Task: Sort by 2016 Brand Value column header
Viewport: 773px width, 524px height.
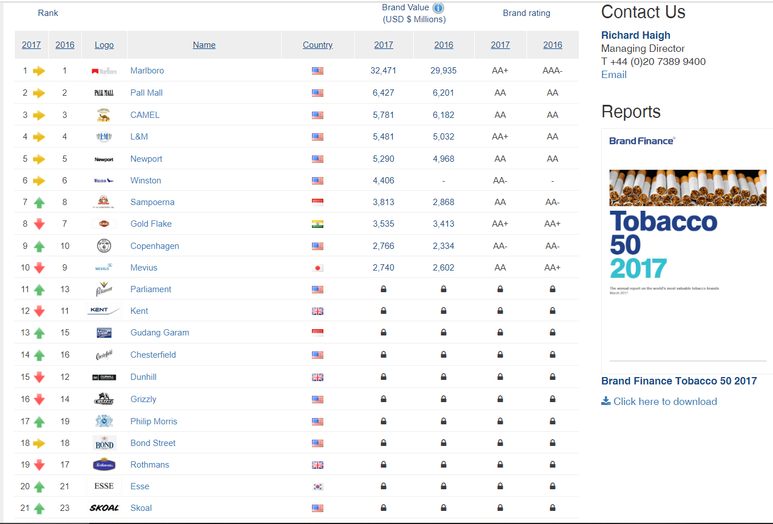Action: coord(444,45)
